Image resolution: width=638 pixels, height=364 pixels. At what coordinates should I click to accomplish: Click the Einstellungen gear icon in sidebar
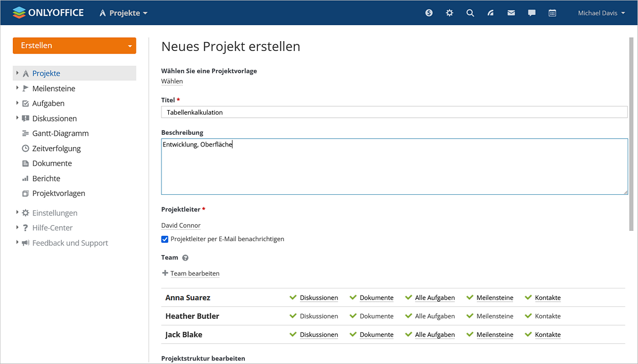pos(26,213)
